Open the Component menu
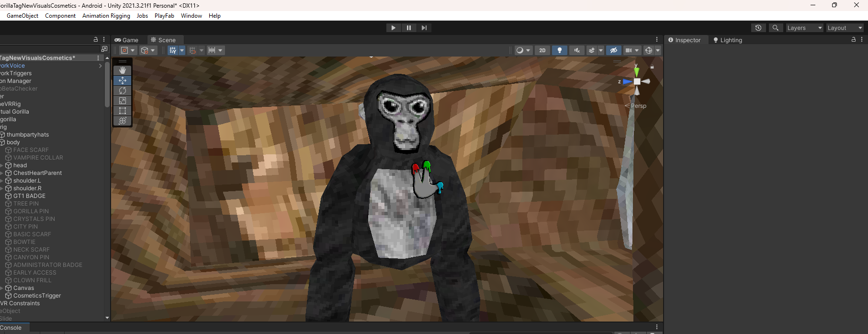The width and height of the screenshot is (868, 334). point(60,16)
